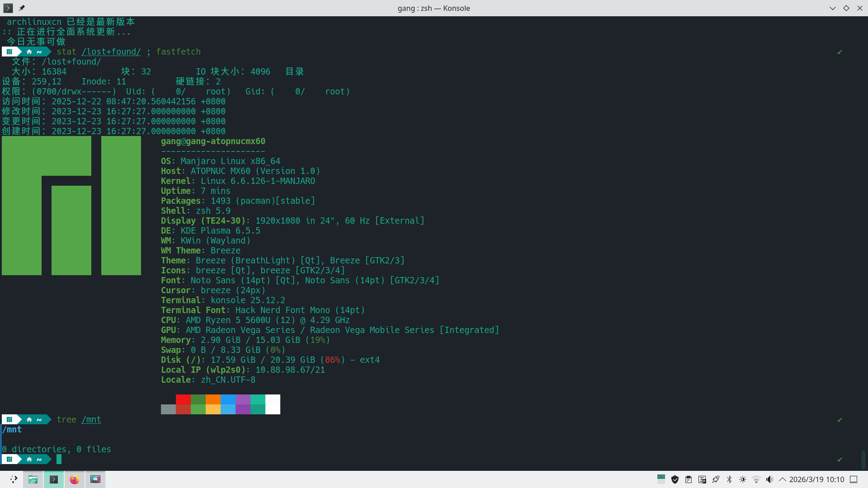Click the terminal scrollbar handle
868x488 pixels.
863,460
